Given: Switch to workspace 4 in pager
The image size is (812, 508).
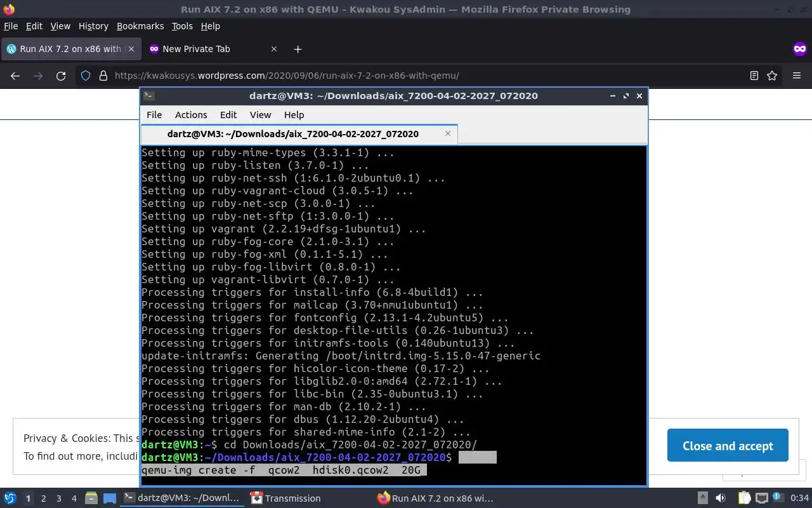Looking at the screenshot, I should click(x=74, y=498).
